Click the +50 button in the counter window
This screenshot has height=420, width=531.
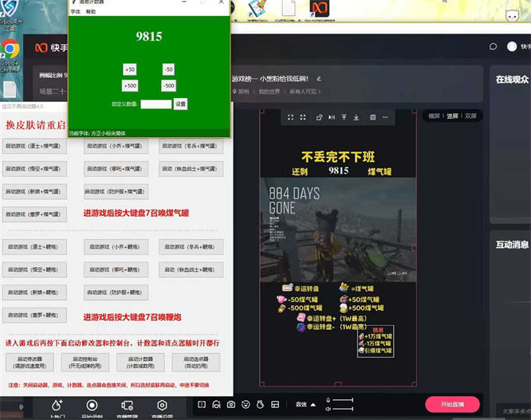click(x=130, y=69)
